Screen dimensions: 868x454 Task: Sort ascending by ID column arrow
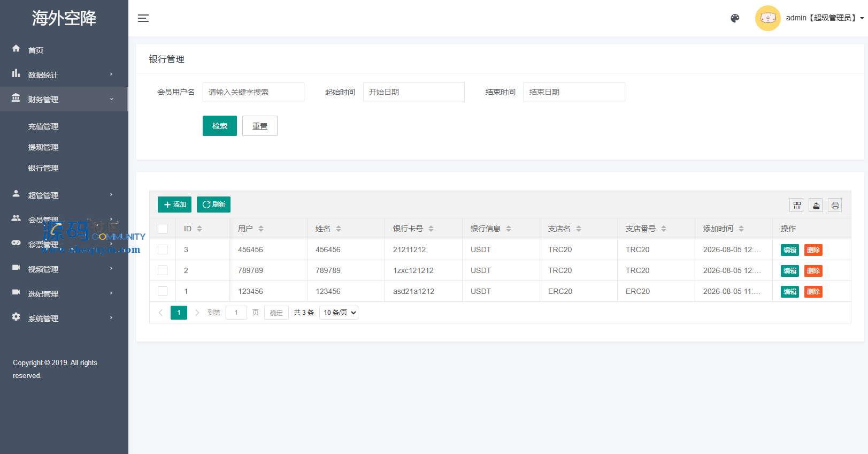199,226
